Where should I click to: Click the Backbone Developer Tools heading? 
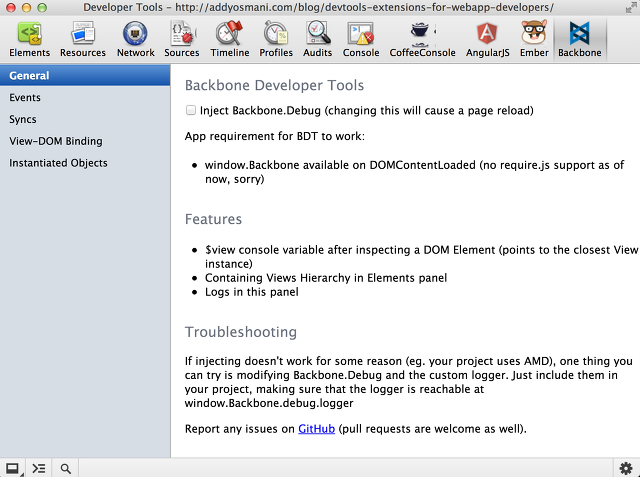[274, 85]
